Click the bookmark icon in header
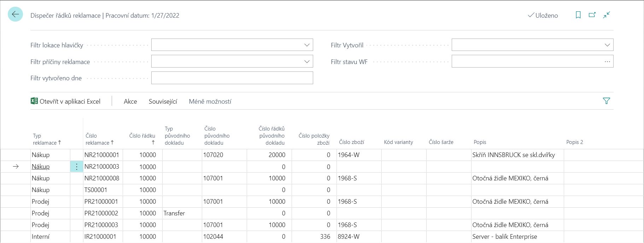Image resolution: width=644 pixels, height=243 pixels. [x=578, y=15]
